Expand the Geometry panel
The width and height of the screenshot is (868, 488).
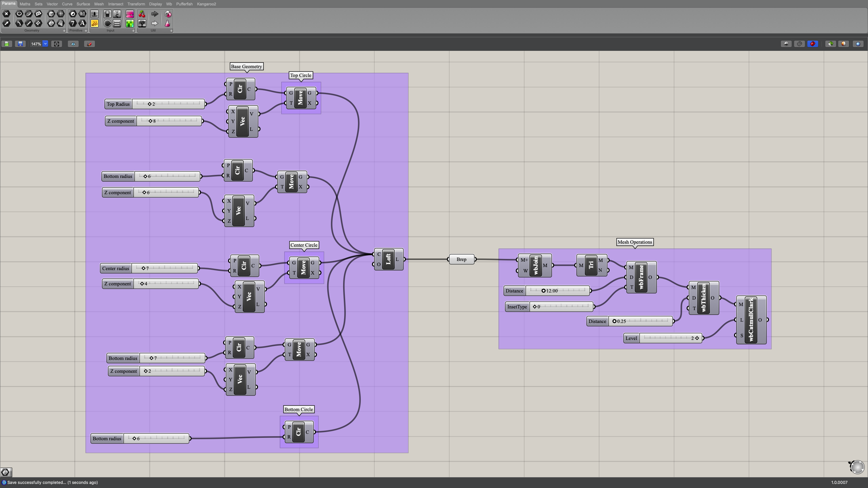click(x=64, y=30)
